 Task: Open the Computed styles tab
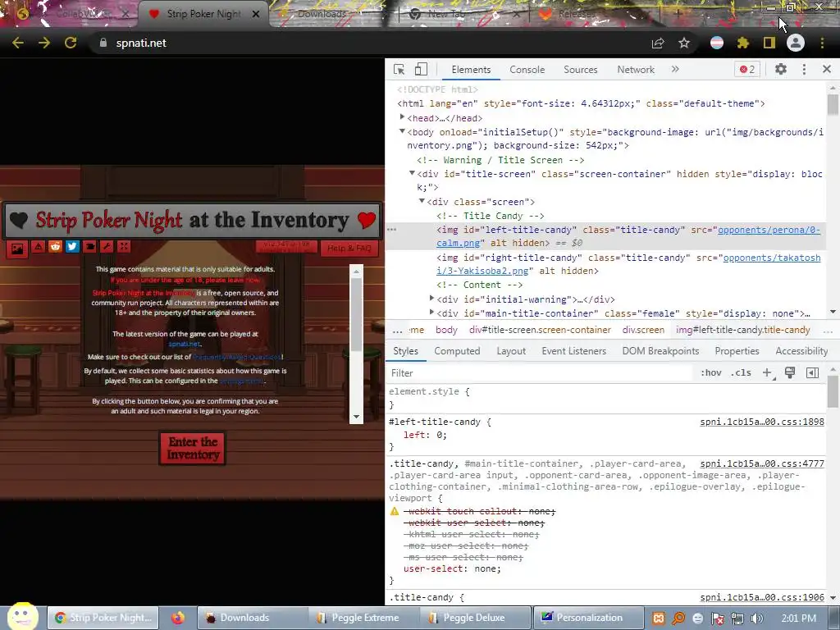click(x=457, y=351)
